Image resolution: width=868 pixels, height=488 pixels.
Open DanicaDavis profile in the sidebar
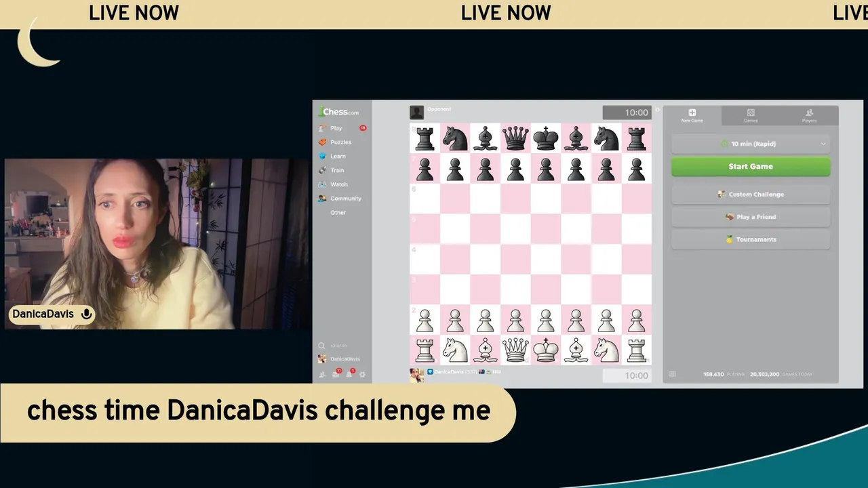[x=340, y=359]
